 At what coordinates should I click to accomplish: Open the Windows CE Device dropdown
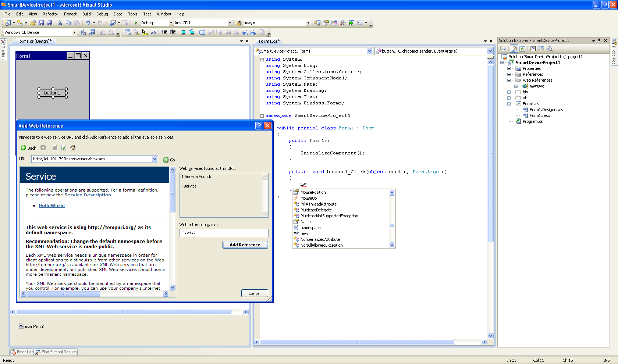click(74, 32)
